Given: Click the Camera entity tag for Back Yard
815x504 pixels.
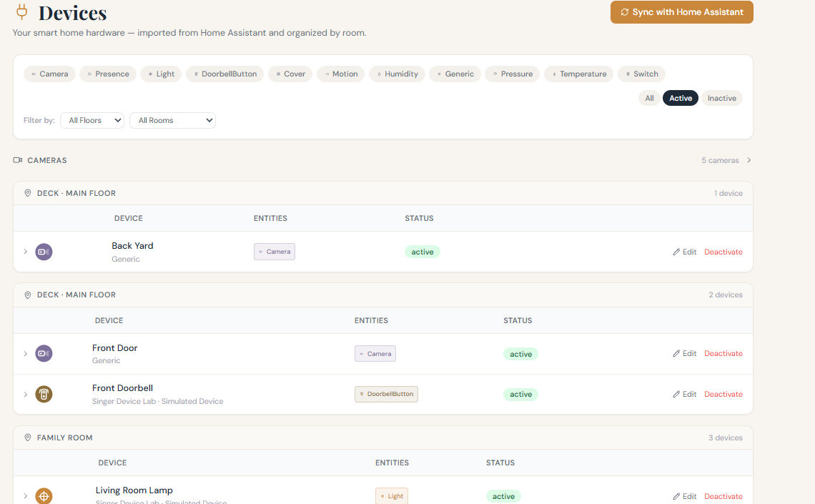Looking at the screenshot, I should coord(275,252).
